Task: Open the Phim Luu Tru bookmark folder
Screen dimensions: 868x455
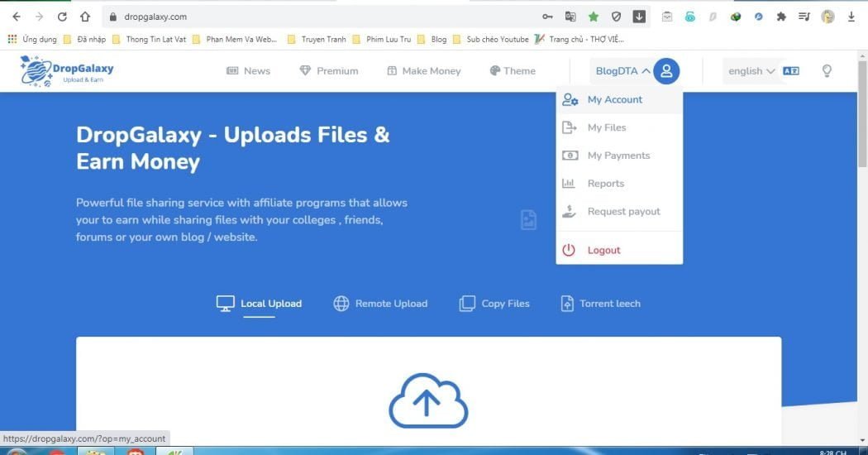Action: pyautogui.click(x=382, y=40)
